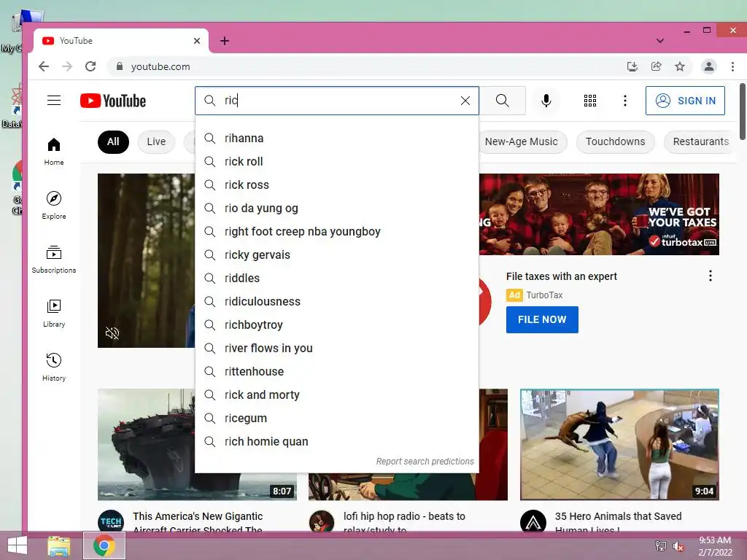This screenshot has width=747, height=560.
Task: Click the address bar lock icon
Action: [120, 66]
